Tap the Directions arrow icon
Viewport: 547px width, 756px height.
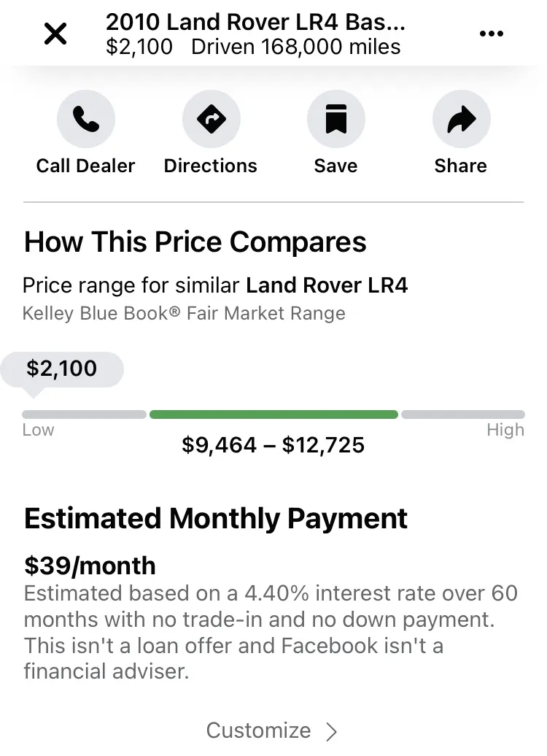coord(211,119)
